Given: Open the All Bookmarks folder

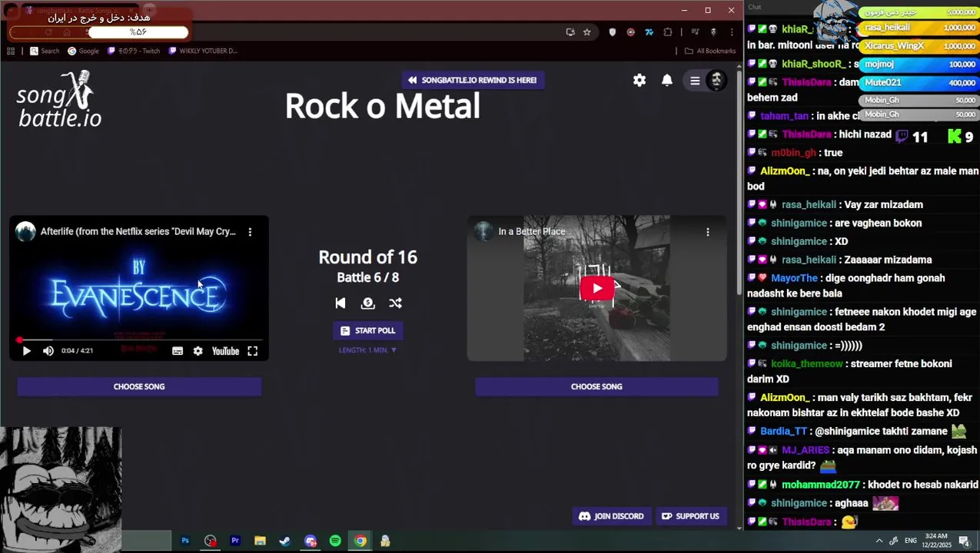Looking at the screenshot, I should coord(710,51).
